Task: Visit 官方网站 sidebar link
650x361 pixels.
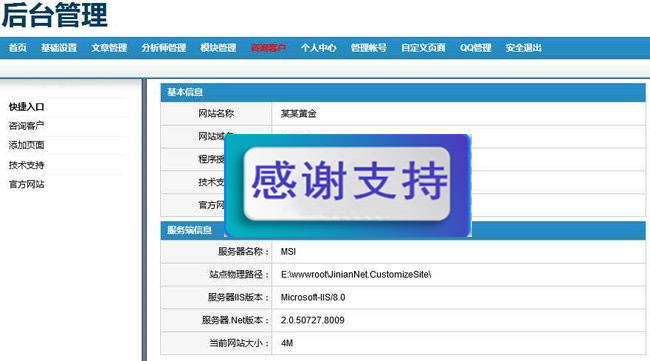Action: pos(26,184)
